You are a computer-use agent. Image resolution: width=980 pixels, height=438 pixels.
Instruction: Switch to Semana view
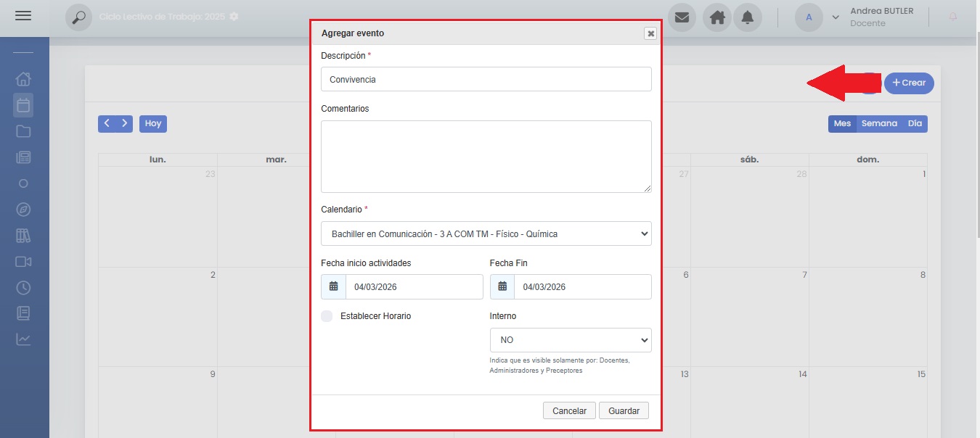tap(879, 123)
